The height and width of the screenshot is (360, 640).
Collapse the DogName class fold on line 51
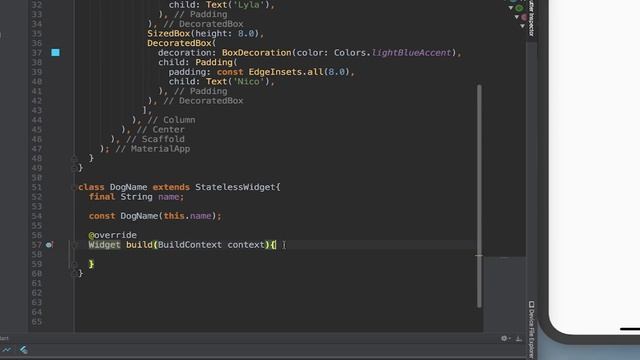pyautogui.click(x=73, y=187)
